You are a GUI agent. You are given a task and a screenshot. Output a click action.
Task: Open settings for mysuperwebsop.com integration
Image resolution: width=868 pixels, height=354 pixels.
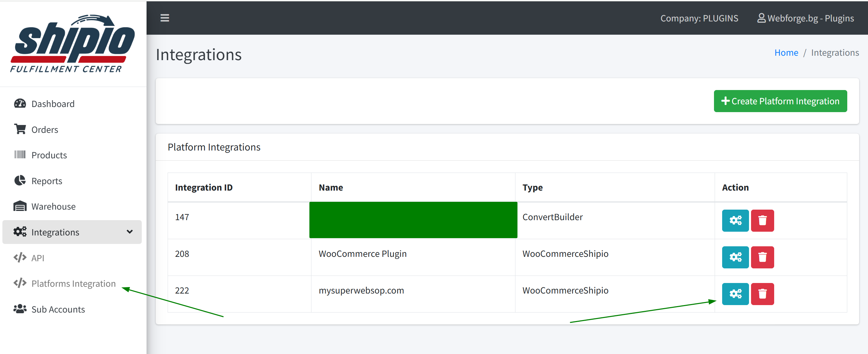(735, 294)
